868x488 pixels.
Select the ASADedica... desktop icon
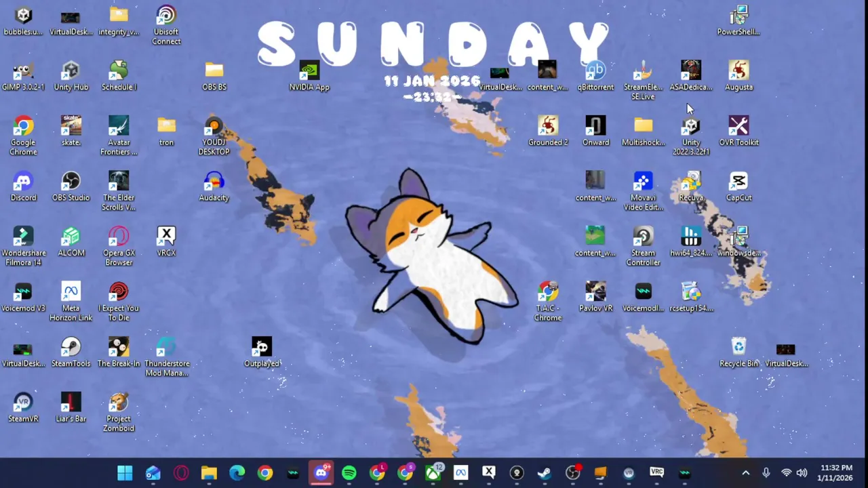point(691,75)
